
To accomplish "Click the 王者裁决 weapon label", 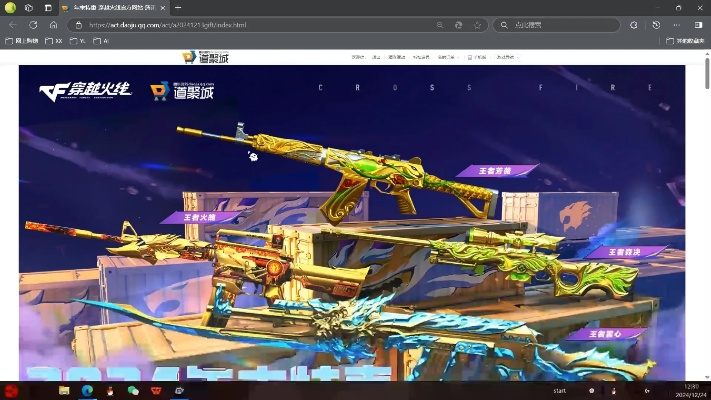I will click(625, 252).
